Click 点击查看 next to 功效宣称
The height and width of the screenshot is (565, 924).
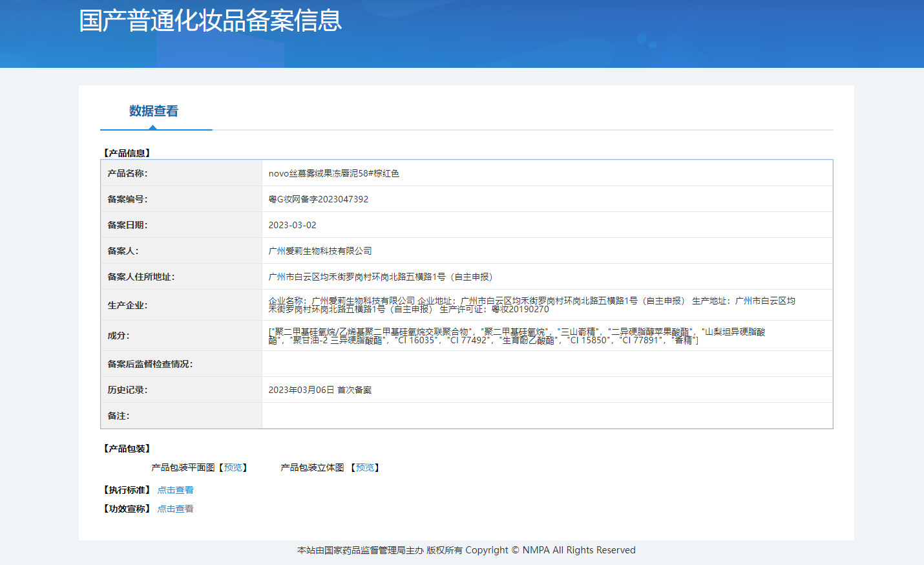[x=175, y=509]
